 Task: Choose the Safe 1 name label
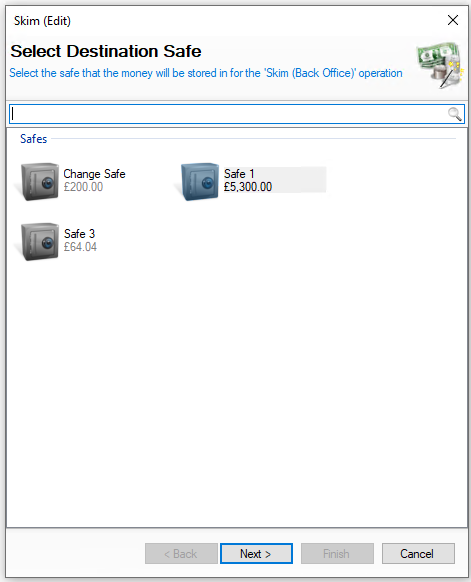(x=239, y=174)
